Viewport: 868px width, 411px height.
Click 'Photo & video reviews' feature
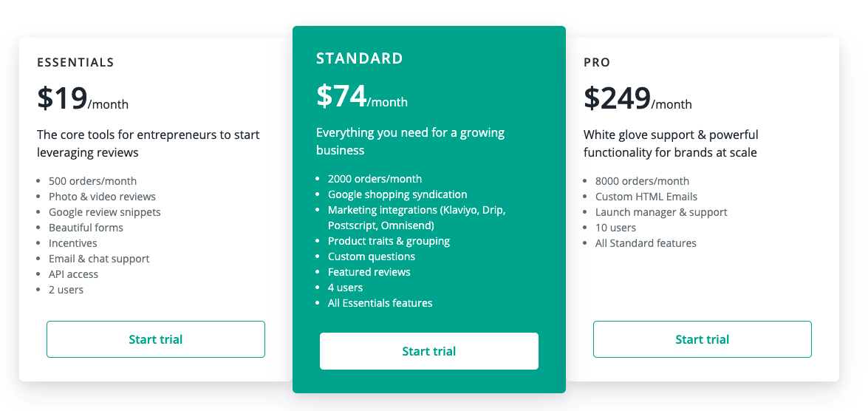[102, 197]
